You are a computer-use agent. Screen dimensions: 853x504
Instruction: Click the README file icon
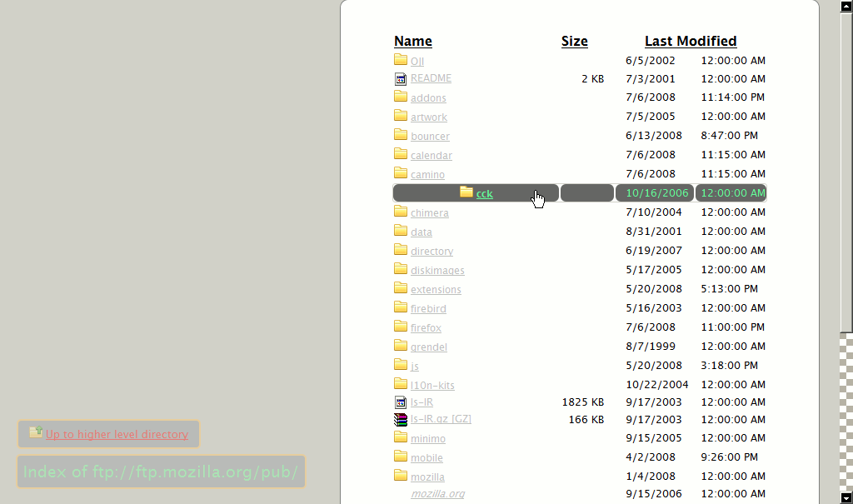point(401,79)
